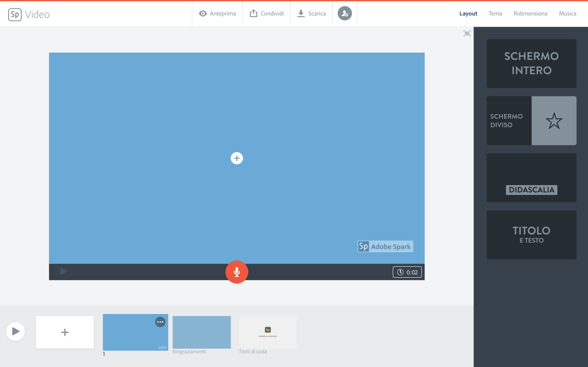Open slide 1 three-dots options menu
Screen dimensions: 588x367
[x=160, y=322]
